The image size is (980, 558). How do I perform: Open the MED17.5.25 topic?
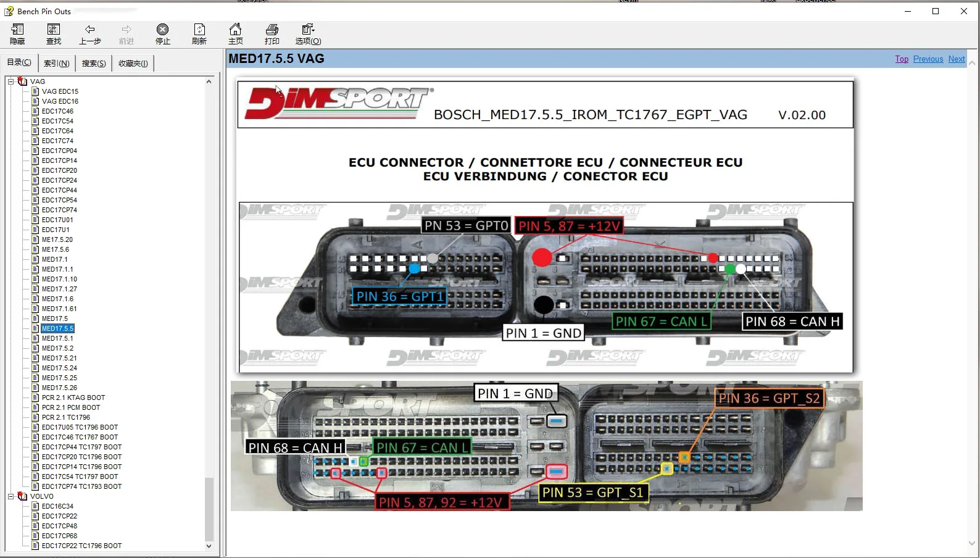pyautogui.click(x=59, y=378)
